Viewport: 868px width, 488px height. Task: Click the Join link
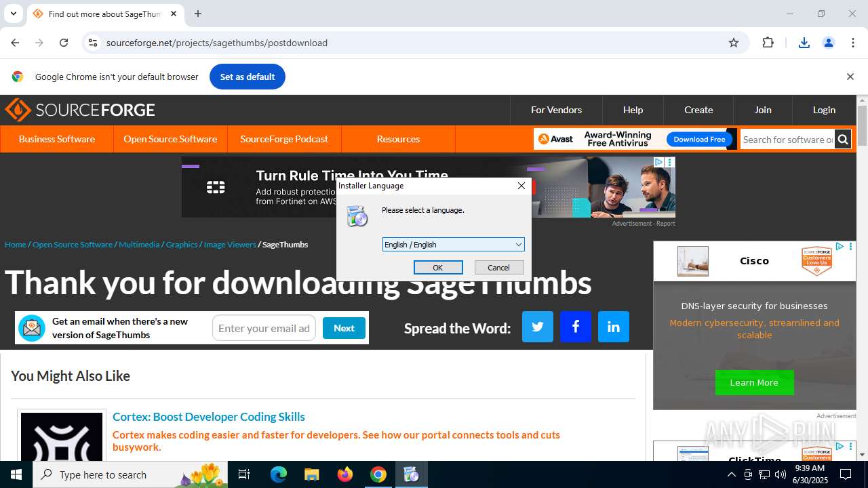(x=763, y=110)
